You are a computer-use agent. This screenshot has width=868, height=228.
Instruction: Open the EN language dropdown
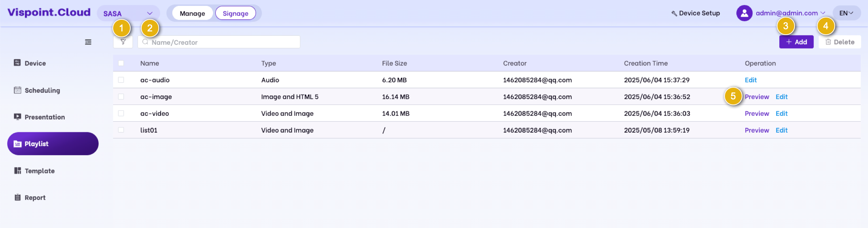[x=846, y=13]
